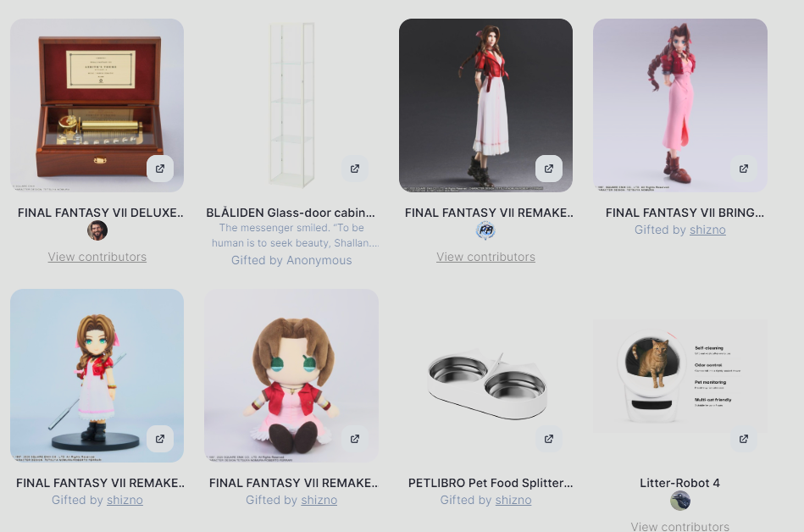This screenshot has width=804, height=532.
Task: View contributors for the DELUXE music box
Action: 97,257
